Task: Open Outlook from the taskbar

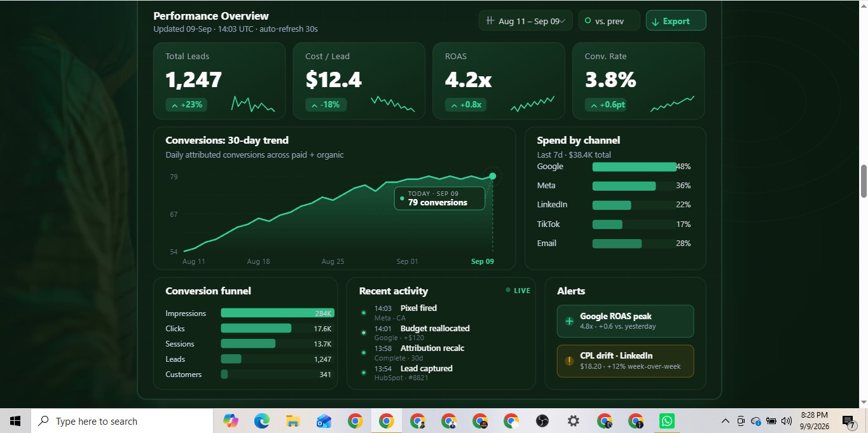Action: click(324, 421)
